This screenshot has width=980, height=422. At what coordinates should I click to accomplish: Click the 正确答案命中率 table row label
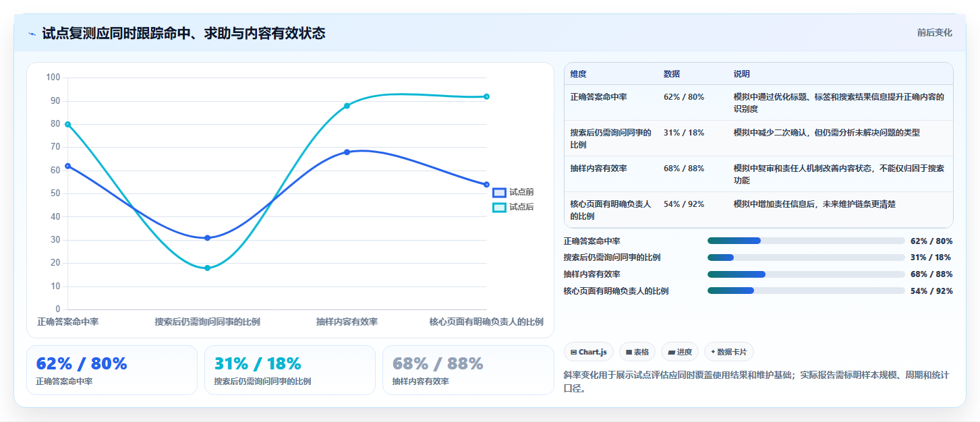tap(599, 97)
